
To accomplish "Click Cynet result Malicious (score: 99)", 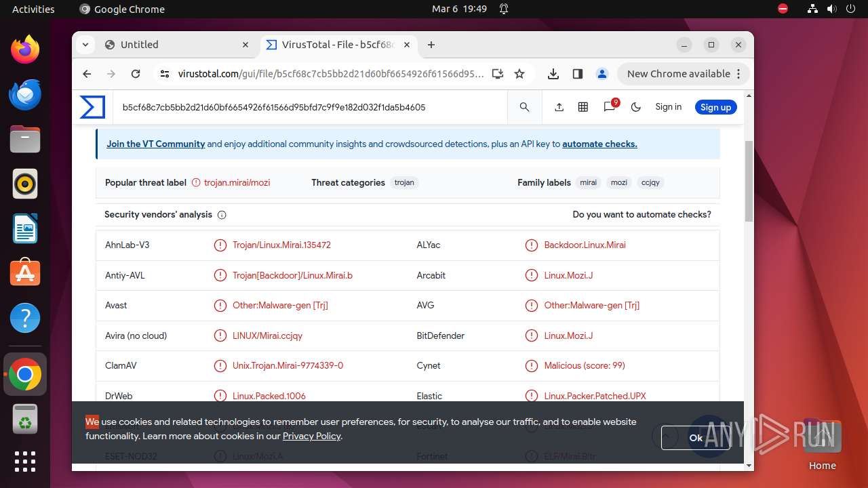I will pyautogui.click(x=584, y=365).
